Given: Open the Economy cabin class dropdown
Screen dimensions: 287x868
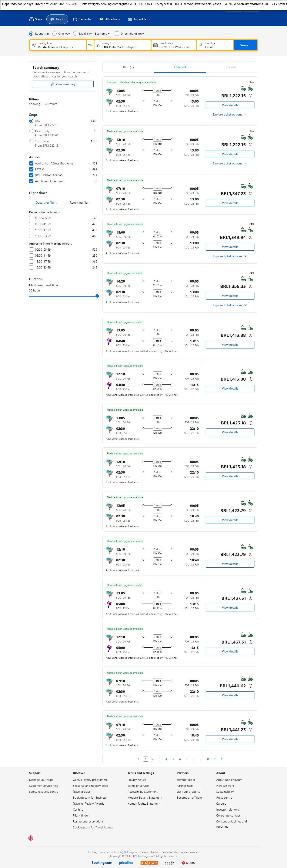Looking at the screenshot, I should 102,34.
